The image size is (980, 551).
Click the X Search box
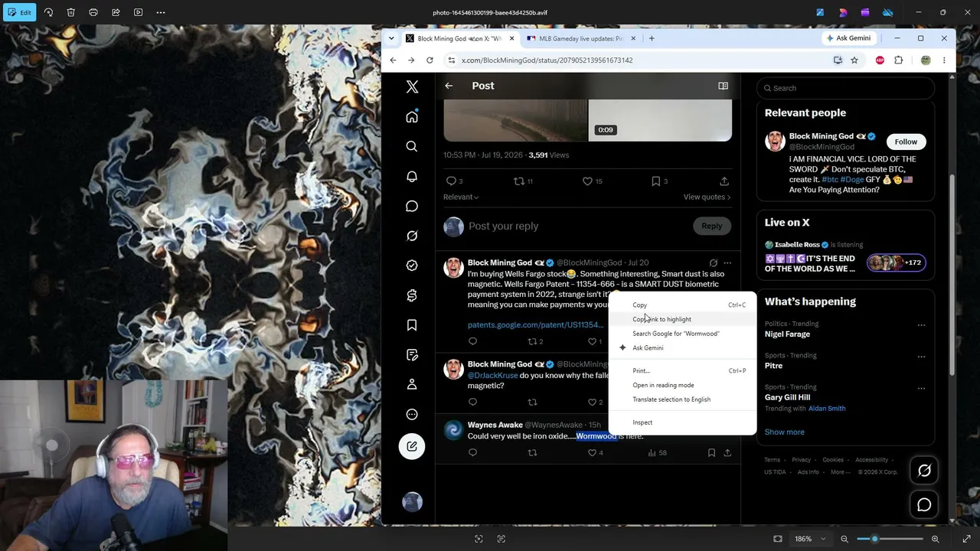coord(846,88)
